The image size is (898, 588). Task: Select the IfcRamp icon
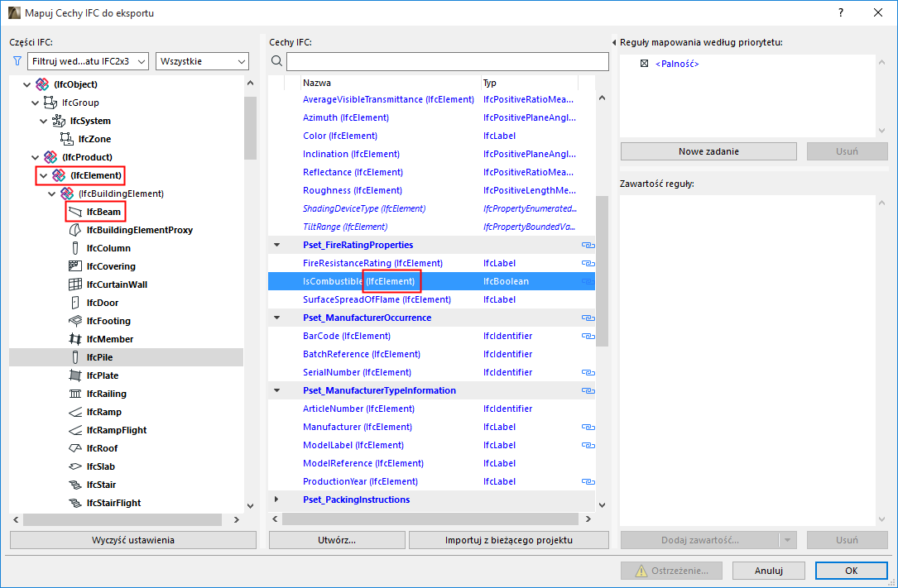click(x=75, y=412)
